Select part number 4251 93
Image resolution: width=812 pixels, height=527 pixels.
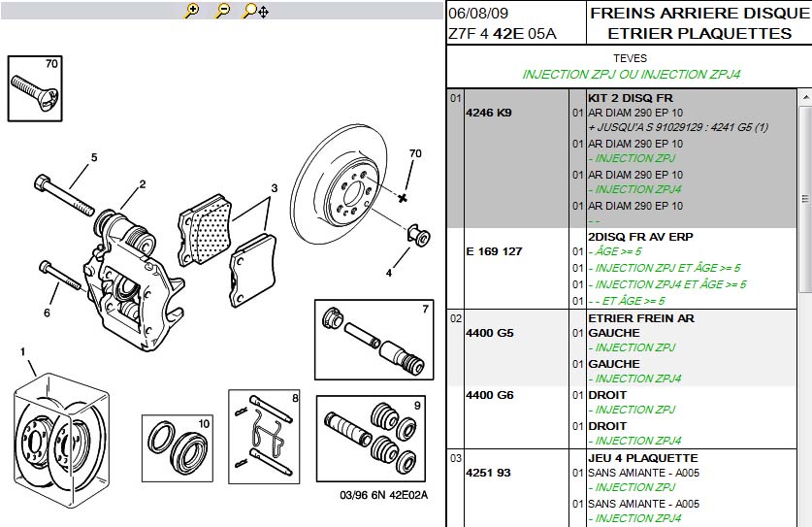[488, 473]
